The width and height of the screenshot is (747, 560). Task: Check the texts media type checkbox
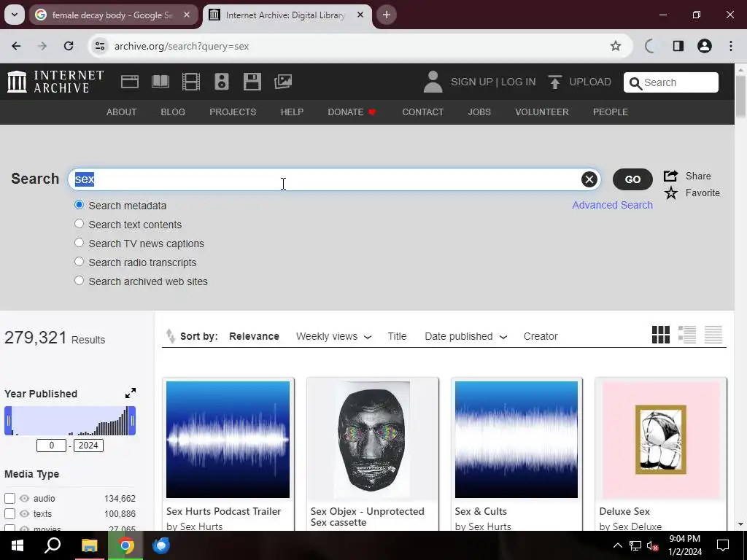[10, 514]
